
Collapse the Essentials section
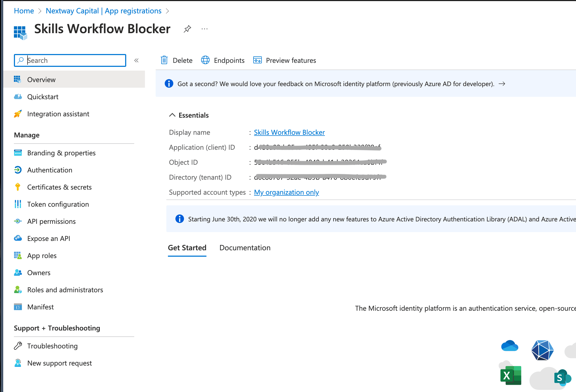pyautogui.click(x=172, y=115)
